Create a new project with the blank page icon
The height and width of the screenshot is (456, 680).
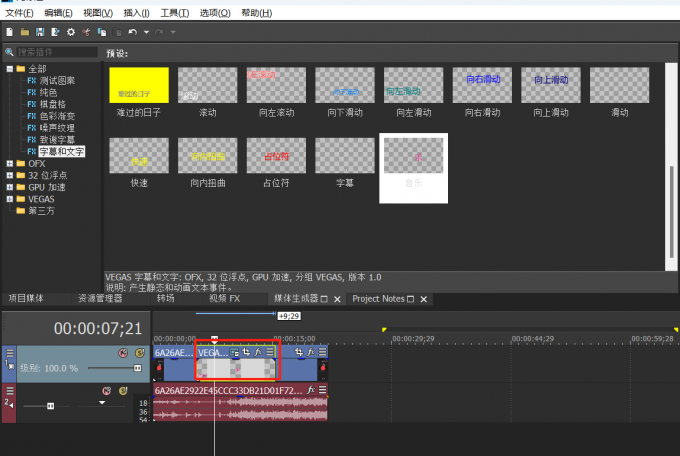pos(10,32)
